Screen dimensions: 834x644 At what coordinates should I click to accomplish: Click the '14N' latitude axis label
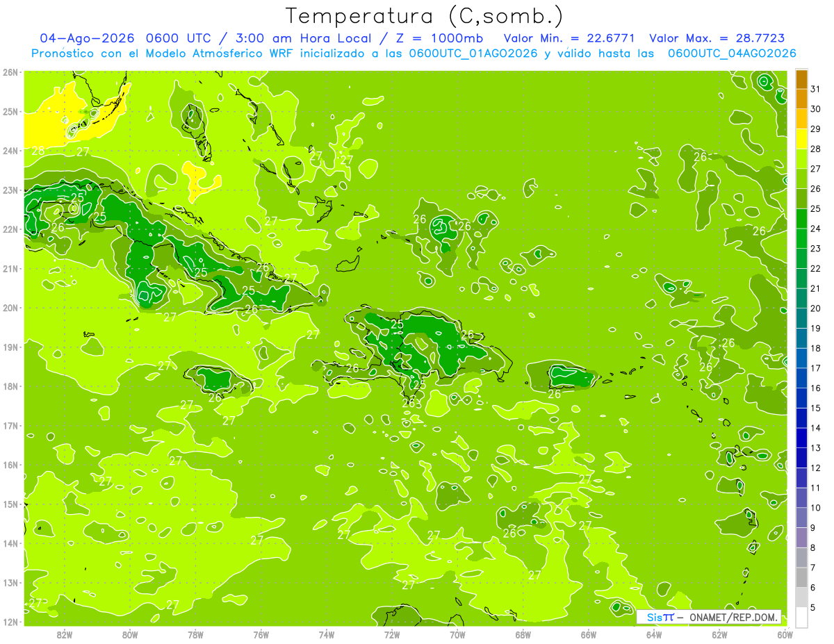10,543
